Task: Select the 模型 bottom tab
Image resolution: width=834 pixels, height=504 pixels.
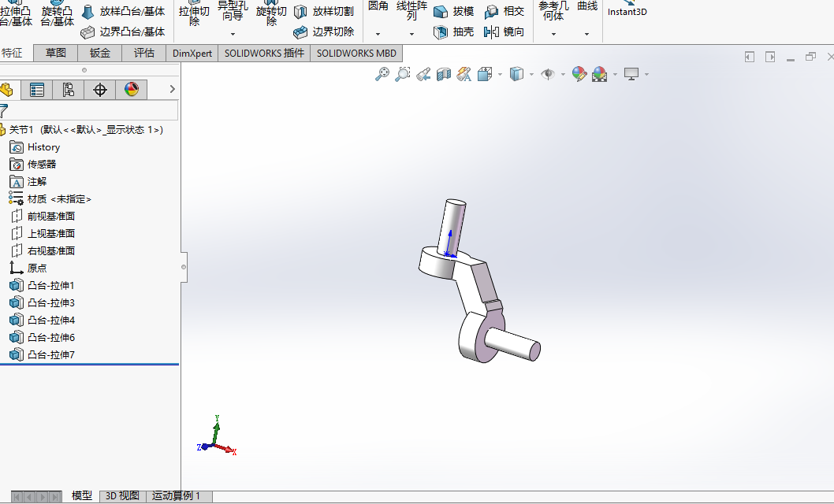Action: [81, 496]
